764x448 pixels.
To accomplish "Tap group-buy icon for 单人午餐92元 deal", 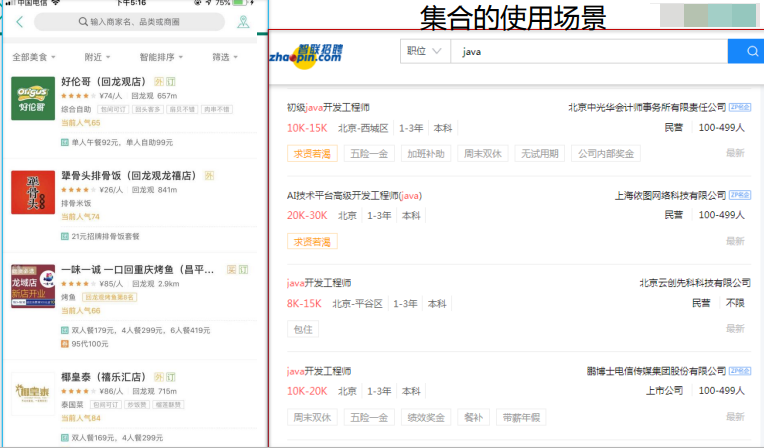I will 64,142.
